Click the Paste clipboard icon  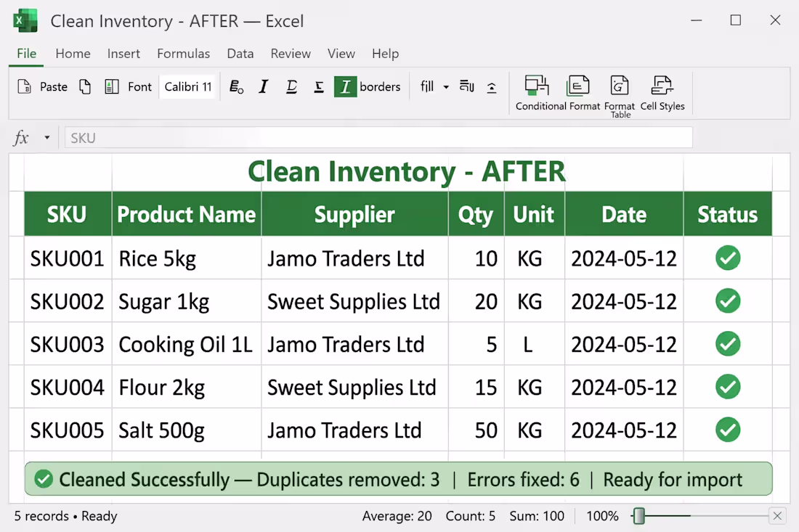point(24,86)
